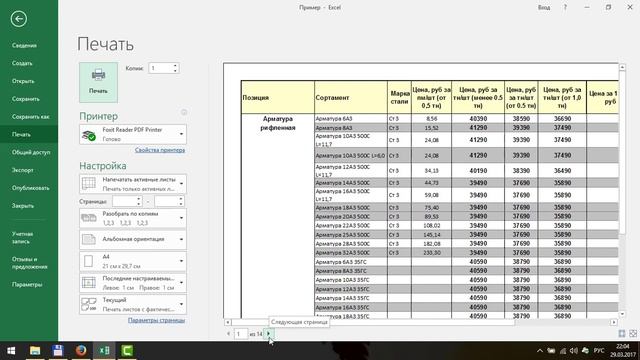
Task: Launch Firefox from the taskbar
Action: [81, 351]
